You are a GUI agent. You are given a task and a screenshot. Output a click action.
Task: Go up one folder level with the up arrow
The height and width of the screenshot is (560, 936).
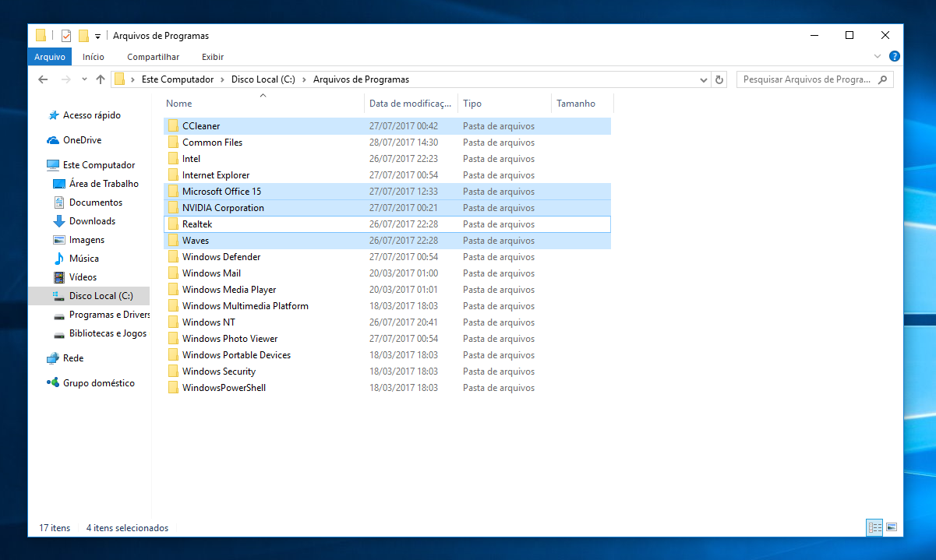click(101, 79)
